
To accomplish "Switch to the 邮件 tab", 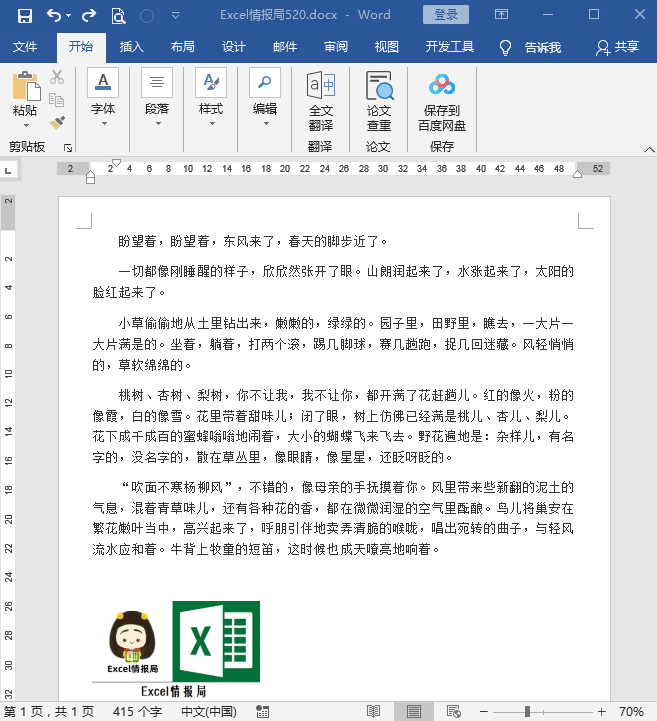I will (x=285, y=47).
